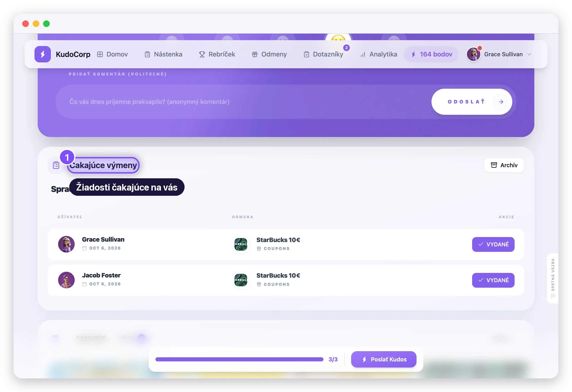The image size is (572, 392).
Task: Select the Čakajúce výmeny heading
Action: click(103, 165)
